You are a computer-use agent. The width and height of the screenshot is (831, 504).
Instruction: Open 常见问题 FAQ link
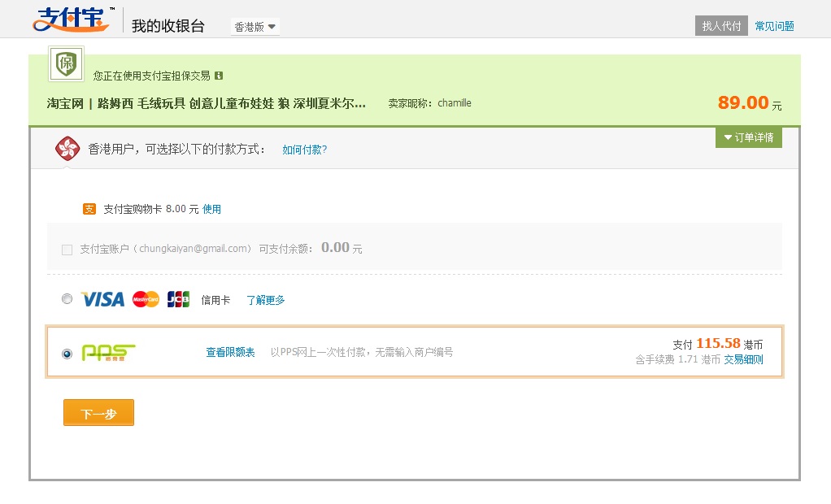click(774, 26)
